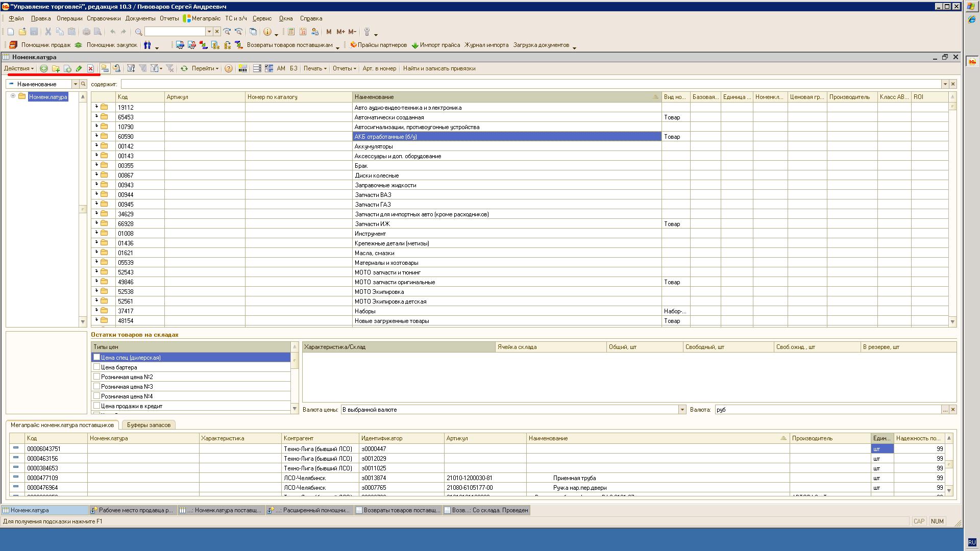
Task: Click the green Add item icon
Action: click(44, 68)
